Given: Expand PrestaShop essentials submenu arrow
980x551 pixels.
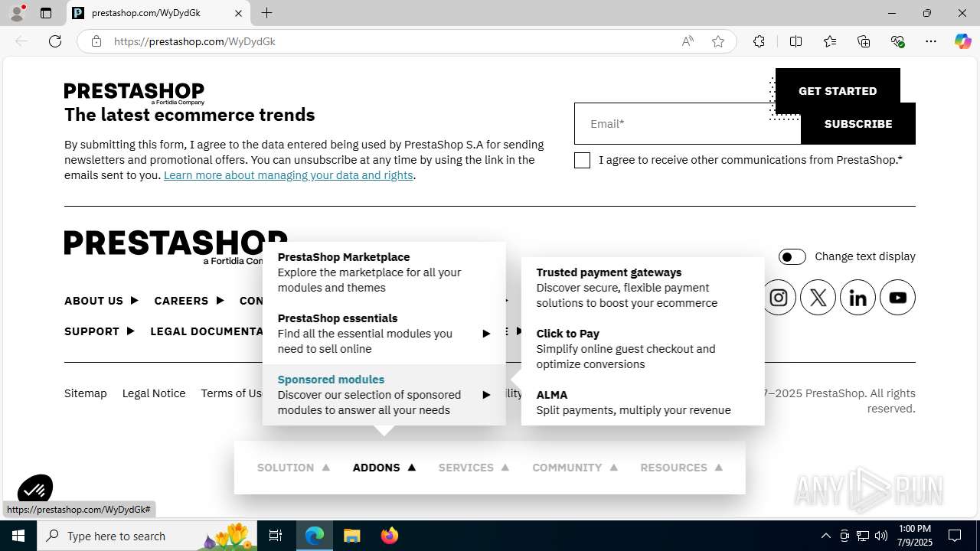Looking at the screenshot, I should pos(486,334).
